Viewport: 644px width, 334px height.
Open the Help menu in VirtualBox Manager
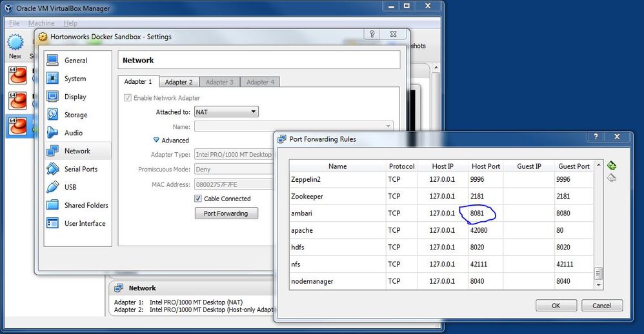(x=70, y=23)
